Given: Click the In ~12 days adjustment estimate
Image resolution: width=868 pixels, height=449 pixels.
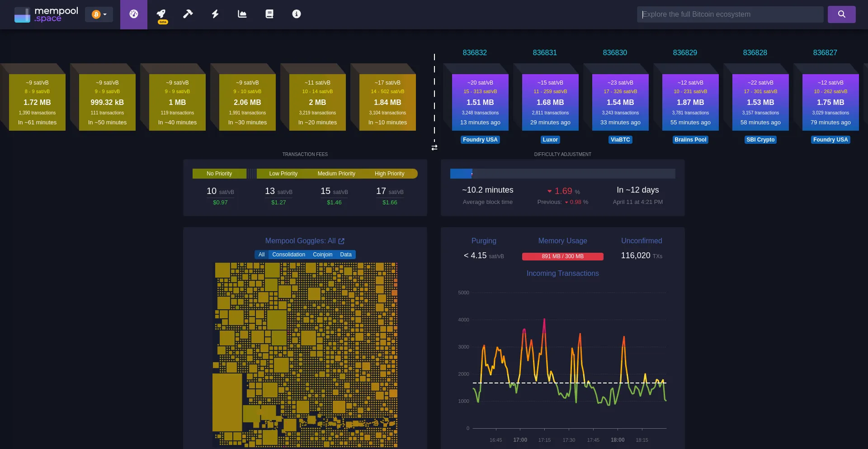Looking at the screenshot, I should point(637,190).
